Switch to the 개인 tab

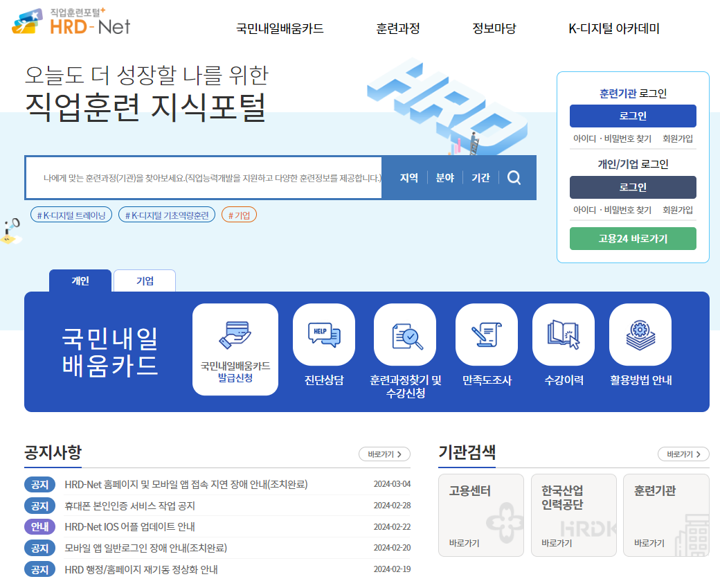[80, 280]
